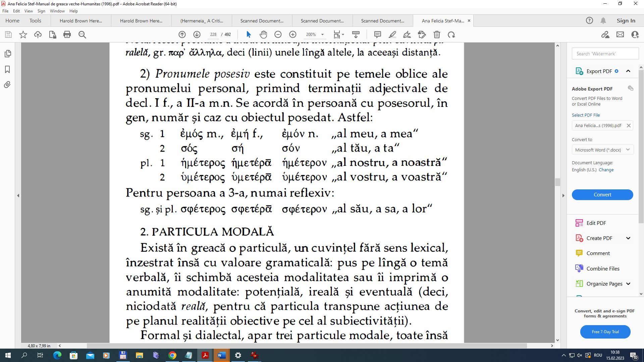Click the Rotate page icon
Screen dimensions: 644x362
tap(451, 35)
